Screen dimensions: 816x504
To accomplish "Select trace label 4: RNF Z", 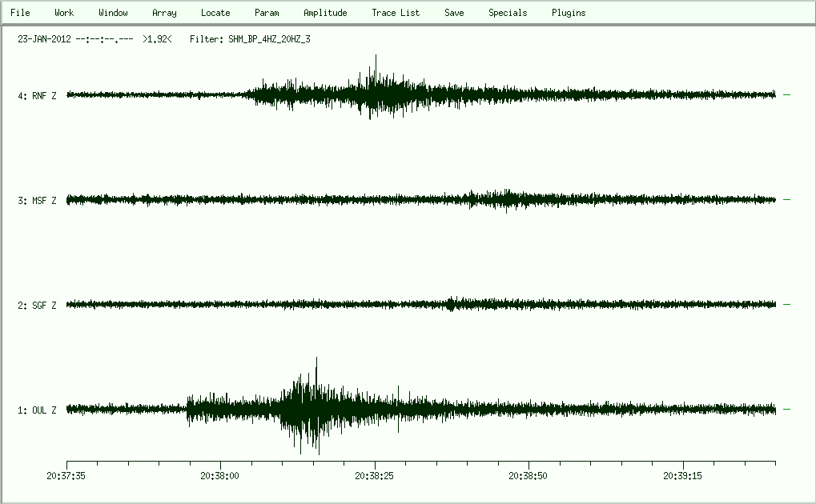I will tap(37, 96).
